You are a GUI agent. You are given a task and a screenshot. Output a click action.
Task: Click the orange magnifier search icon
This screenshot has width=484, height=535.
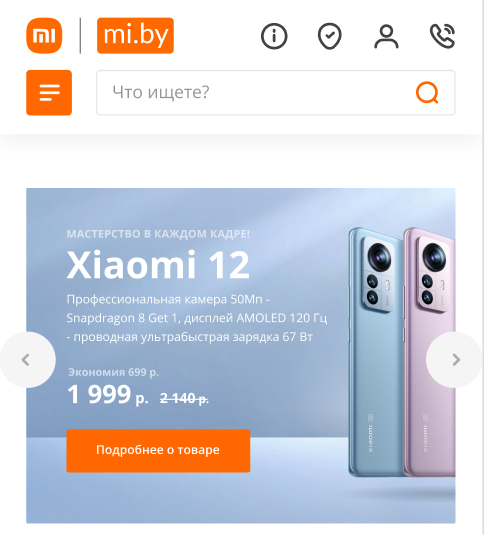pos(427,92)
